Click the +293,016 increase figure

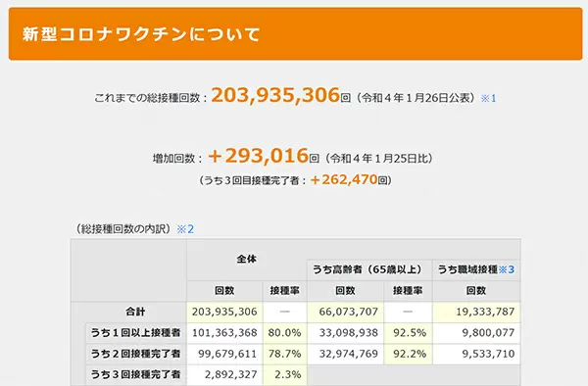pos(259,156)
